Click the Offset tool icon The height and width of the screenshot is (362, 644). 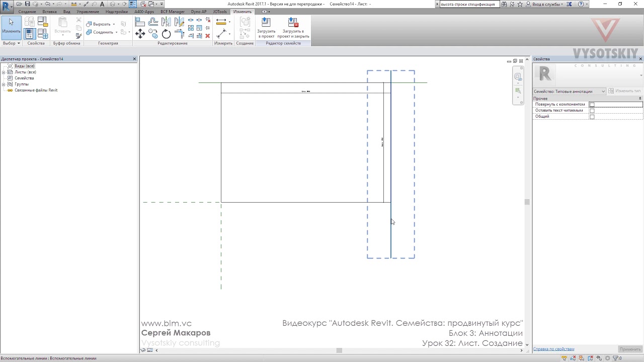tap(153, 22)
